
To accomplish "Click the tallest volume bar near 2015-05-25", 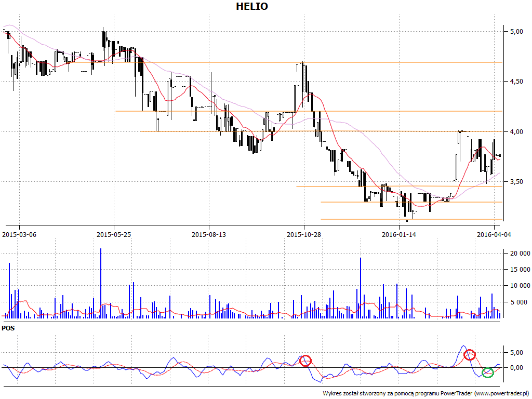I will tap(101, 283).
